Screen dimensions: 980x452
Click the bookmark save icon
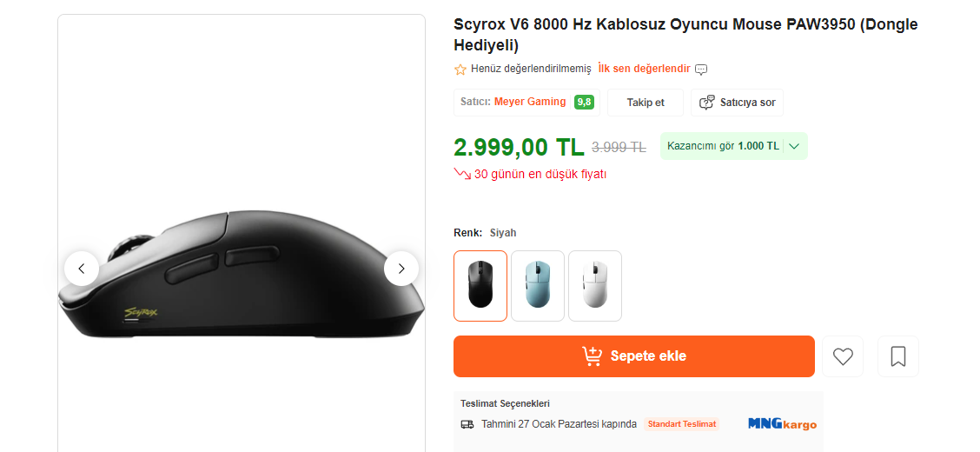897,356
